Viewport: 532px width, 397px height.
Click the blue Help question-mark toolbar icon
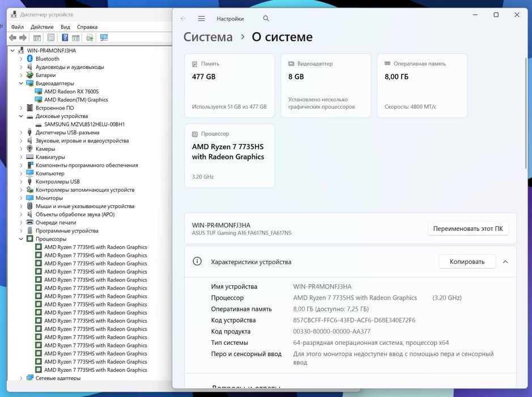[x=65, y=37]
